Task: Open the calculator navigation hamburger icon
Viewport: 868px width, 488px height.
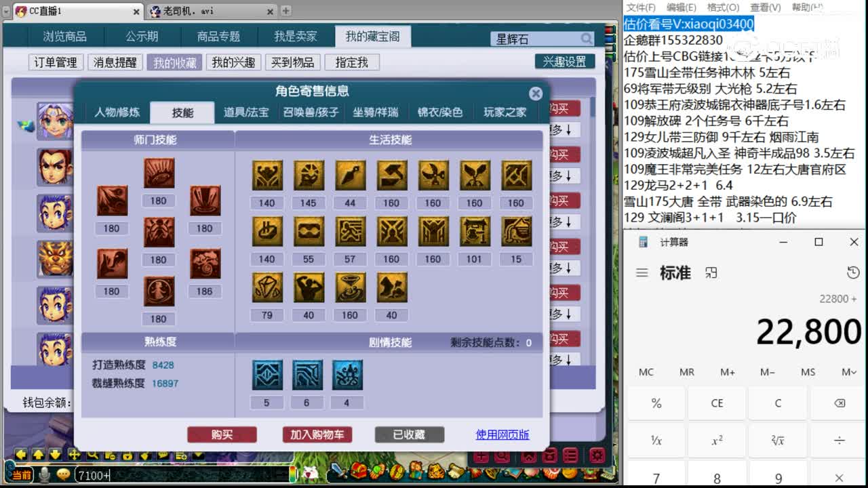Action: click(x=642, y=272)
